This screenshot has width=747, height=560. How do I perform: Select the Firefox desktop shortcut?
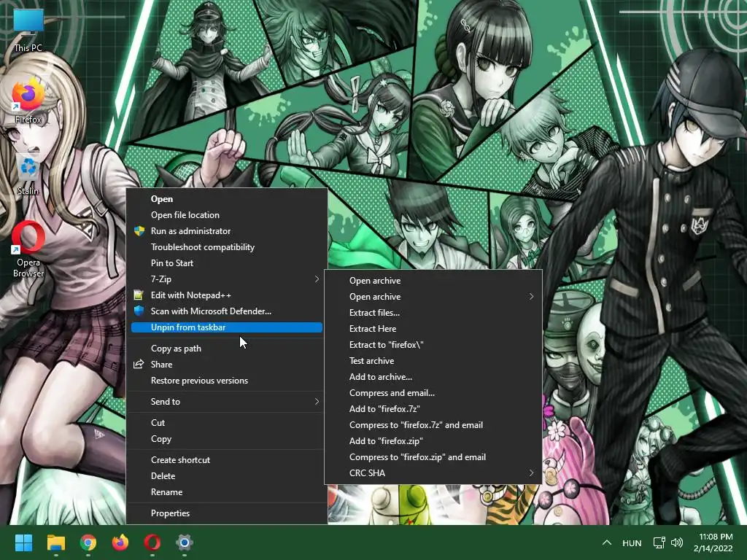tap(28, 101)
